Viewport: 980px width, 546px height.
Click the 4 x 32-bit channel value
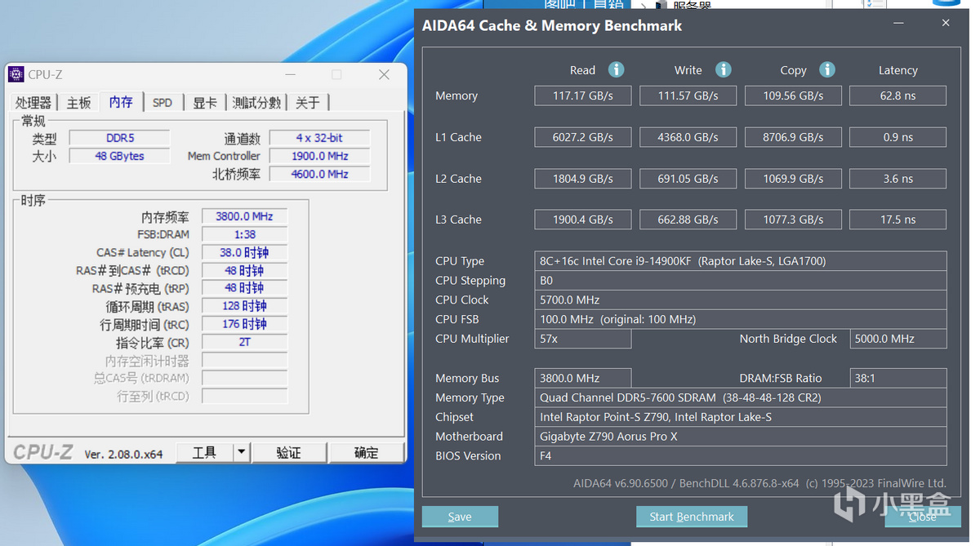tap(319, 138)
